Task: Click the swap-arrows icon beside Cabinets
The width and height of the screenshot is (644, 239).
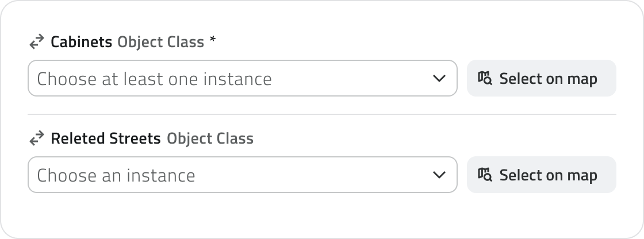Action: [x=37, y=42]
